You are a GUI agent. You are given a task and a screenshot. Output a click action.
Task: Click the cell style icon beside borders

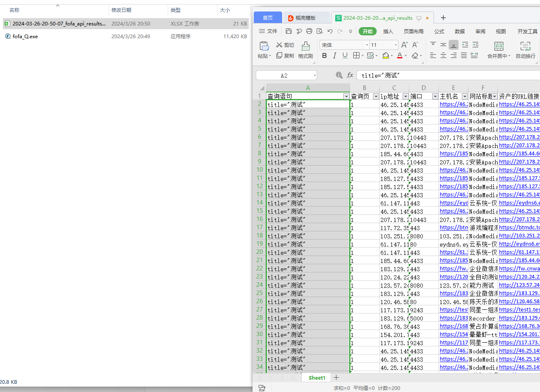click(370, 55)
